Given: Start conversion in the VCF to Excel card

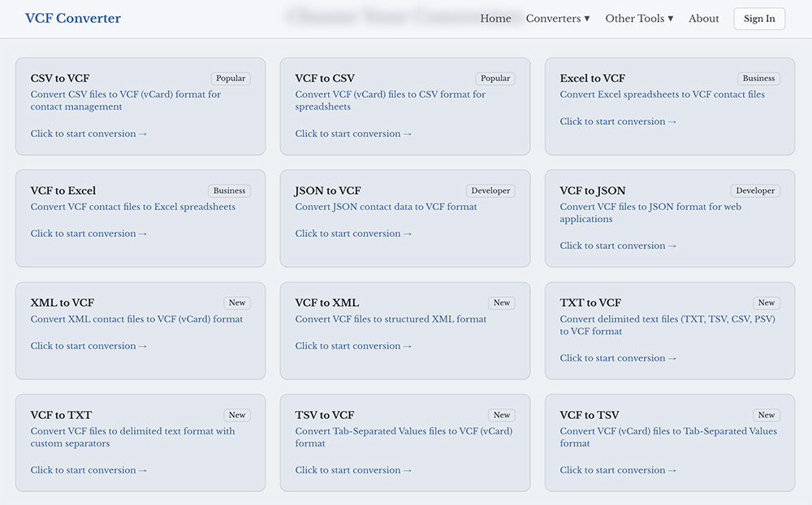Looking at the screenshot, I should pos(89,234).
